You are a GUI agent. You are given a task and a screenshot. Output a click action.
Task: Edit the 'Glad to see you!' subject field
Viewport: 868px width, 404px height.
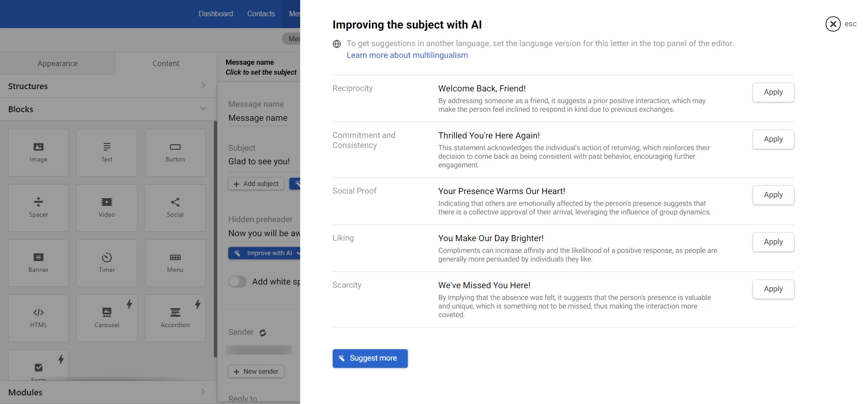click(264, 162)
